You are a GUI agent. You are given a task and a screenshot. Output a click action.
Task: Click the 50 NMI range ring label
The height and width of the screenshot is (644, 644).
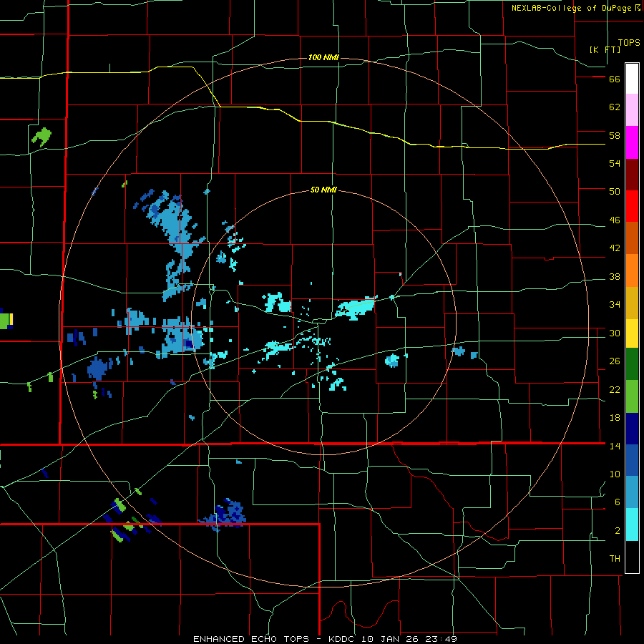323,190
